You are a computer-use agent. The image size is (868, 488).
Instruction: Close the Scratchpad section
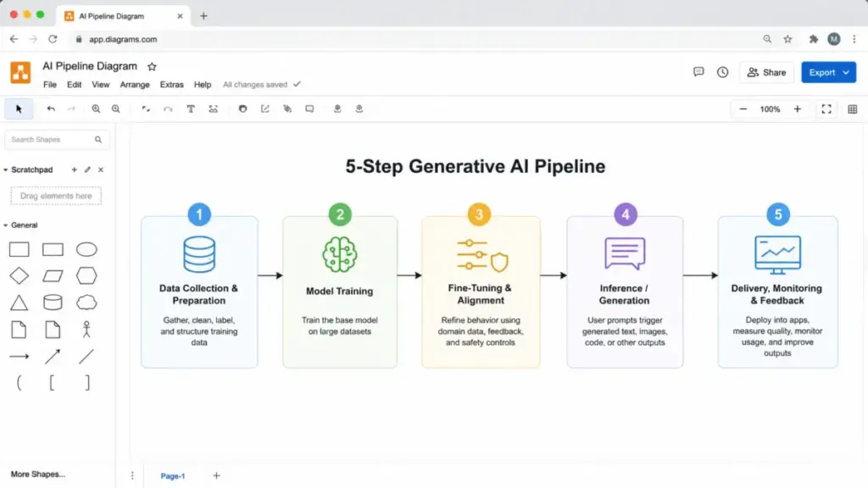(101, 169)
